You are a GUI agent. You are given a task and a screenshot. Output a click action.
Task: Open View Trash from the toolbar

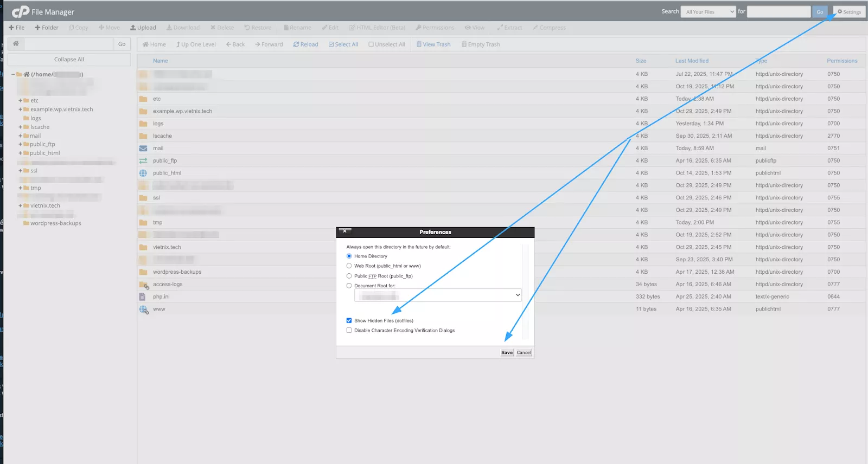[x=433, y=44]
